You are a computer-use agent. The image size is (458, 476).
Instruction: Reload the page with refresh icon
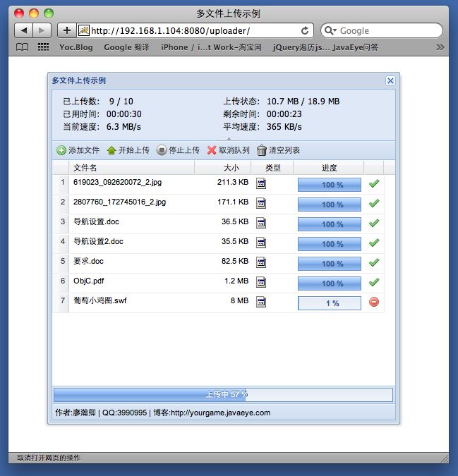(x=305, y=30)
